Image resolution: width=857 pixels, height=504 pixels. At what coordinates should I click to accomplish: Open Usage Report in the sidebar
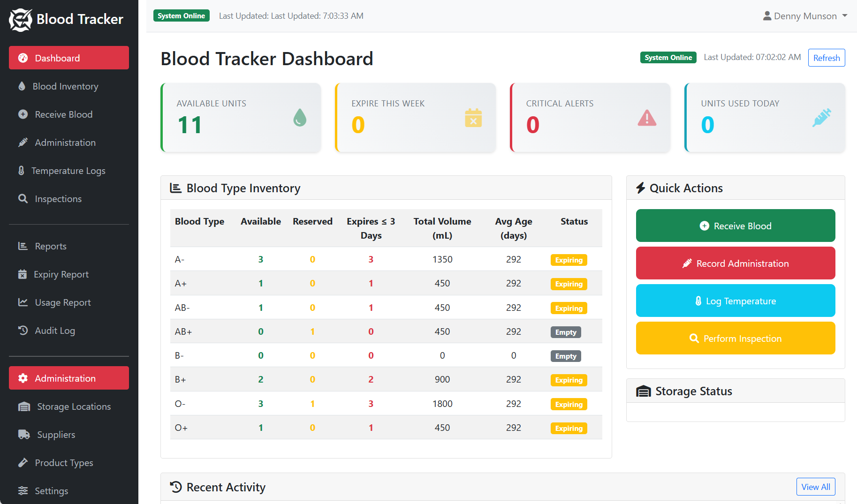(x=69, y=302)
